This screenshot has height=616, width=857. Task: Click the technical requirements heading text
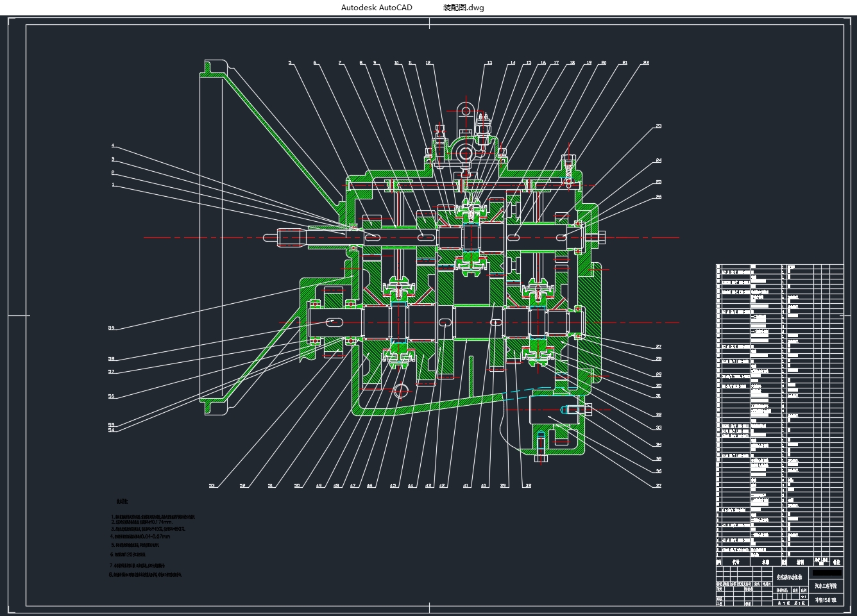tap(122, 501)
